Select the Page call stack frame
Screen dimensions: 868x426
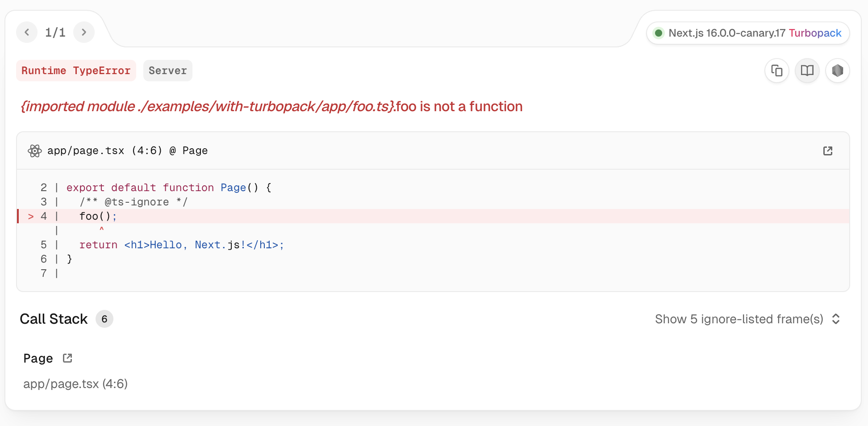point(38,359)
